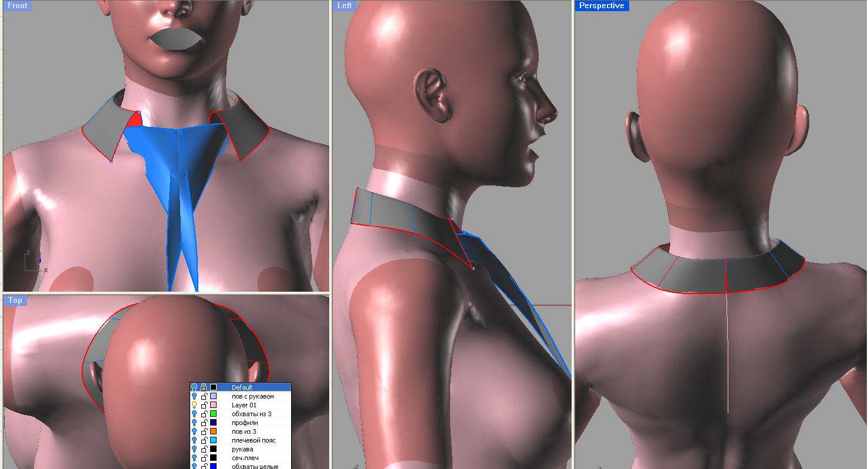The width and height of the screenshot is (868, 469).
Task: Click the blue swatch of «обхваты целые»
Action: click(214, 467)
